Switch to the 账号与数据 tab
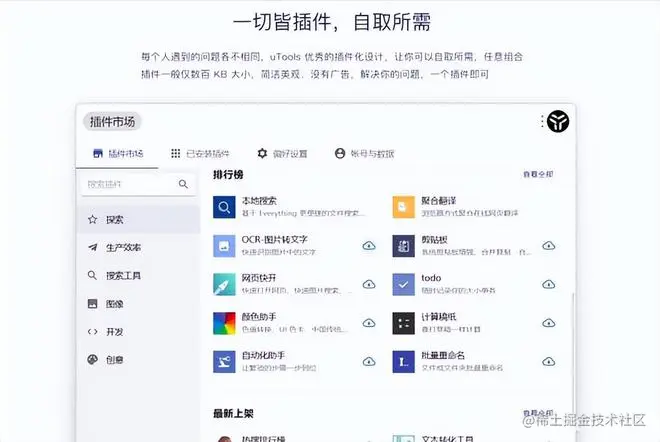This screenshot has width=660, height=442. click(365, 154)
